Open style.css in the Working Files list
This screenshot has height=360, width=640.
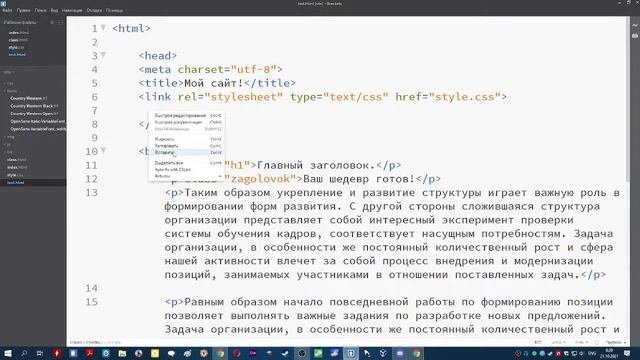[x=16, y=47]
